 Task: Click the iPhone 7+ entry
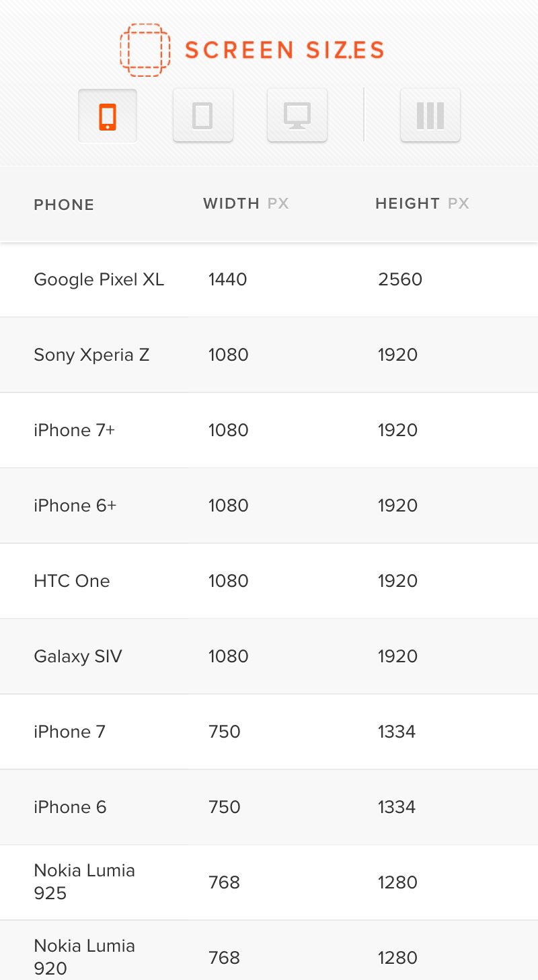coord(75,430)
